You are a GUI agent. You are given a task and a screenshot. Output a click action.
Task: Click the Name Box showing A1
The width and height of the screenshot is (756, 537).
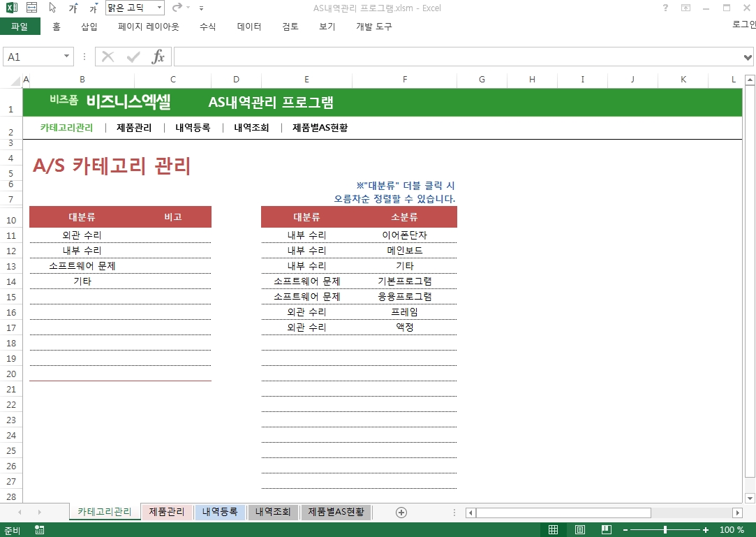point(33,57)
